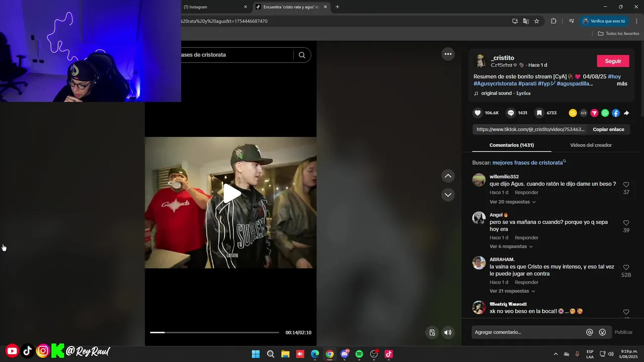The image size is (644, 362).
Task: Click the Publicar comment button
Action: click(x=623, y=332)
